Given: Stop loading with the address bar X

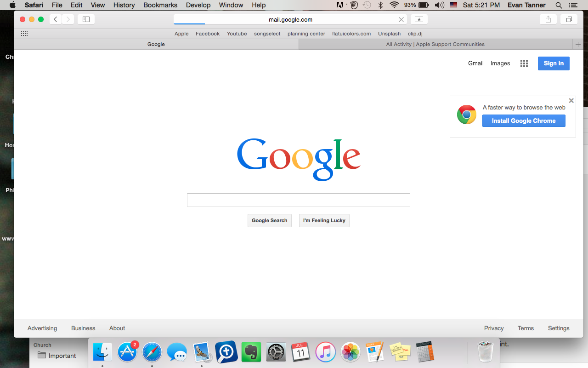Looking at the screenshot, I should click(401, 19).
